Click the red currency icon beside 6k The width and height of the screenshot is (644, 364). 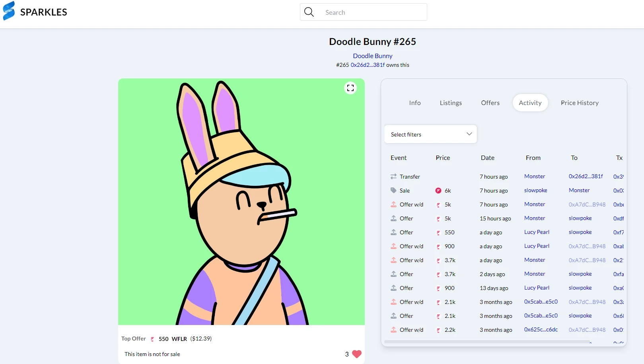438,191
